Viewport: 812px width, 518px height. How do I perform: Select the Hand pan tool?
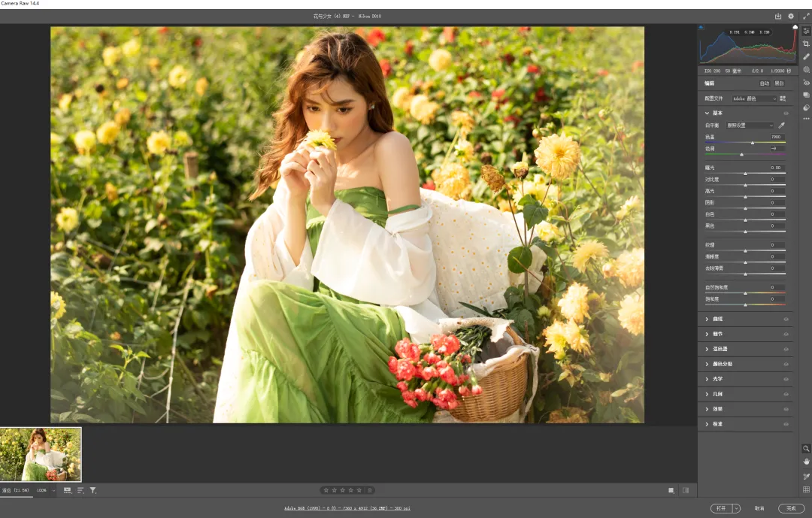tap(806, 462)
